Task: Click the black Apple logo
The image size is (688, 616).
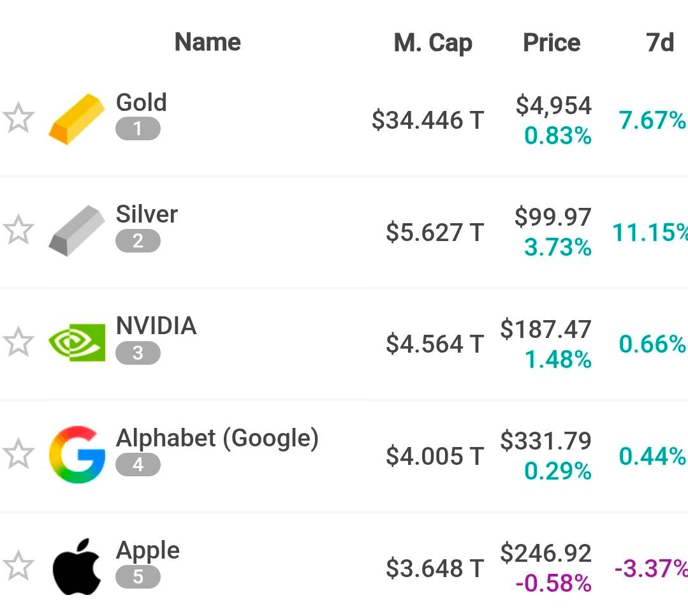Action: coord(77,567)
